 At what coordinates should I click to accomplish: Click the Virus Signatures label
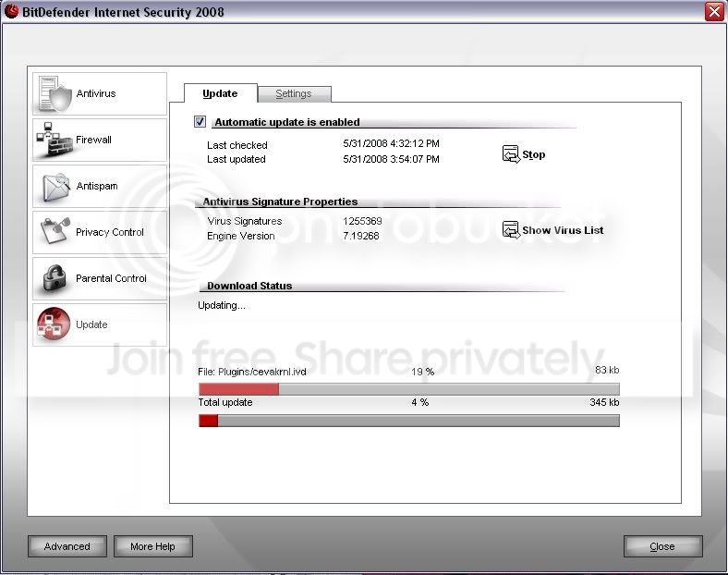coord(245,221)
